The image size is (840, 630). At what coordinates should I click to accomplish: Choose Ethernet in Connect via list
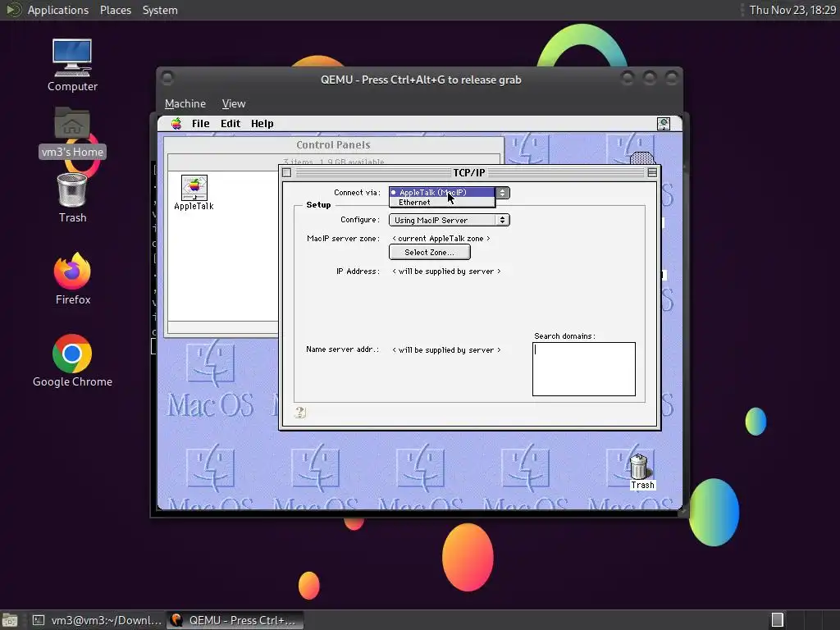coord(442,203)
